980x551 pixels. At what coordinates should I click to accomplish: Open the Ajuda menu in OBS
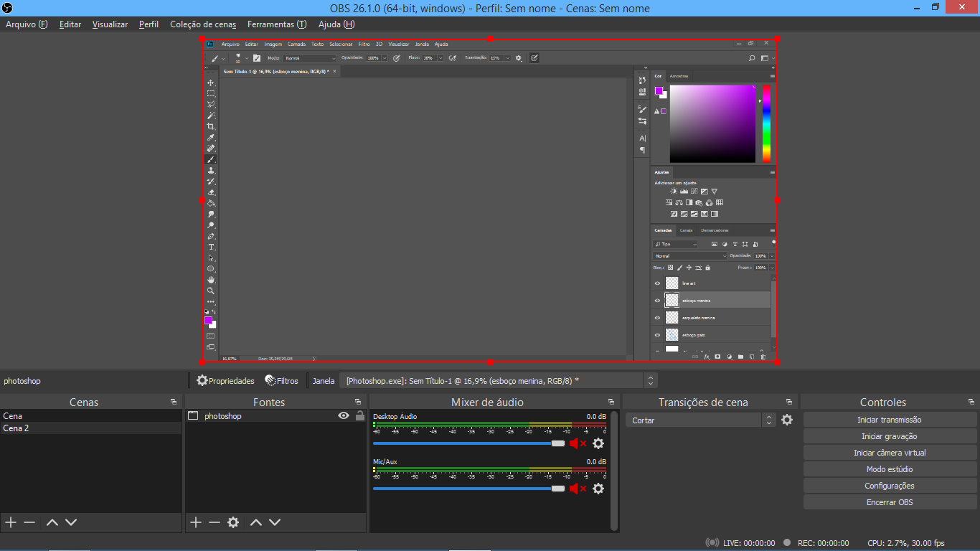click(336, 24)
